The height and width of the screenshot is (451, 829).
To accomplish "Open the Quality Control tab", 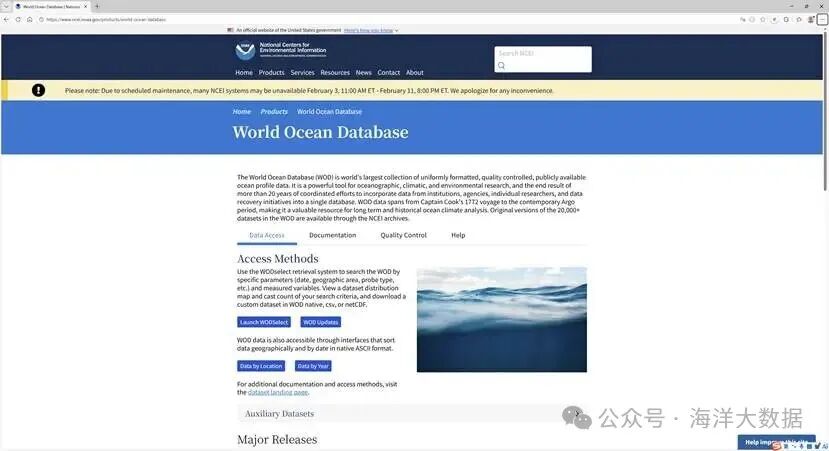I will (x=403, y=235).
